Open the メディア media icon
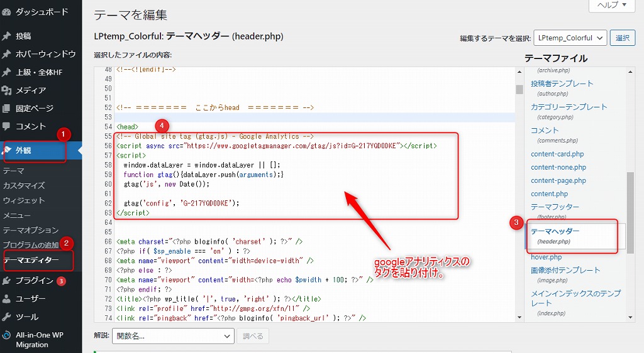The image size is (644, 353). coord(7,90)
